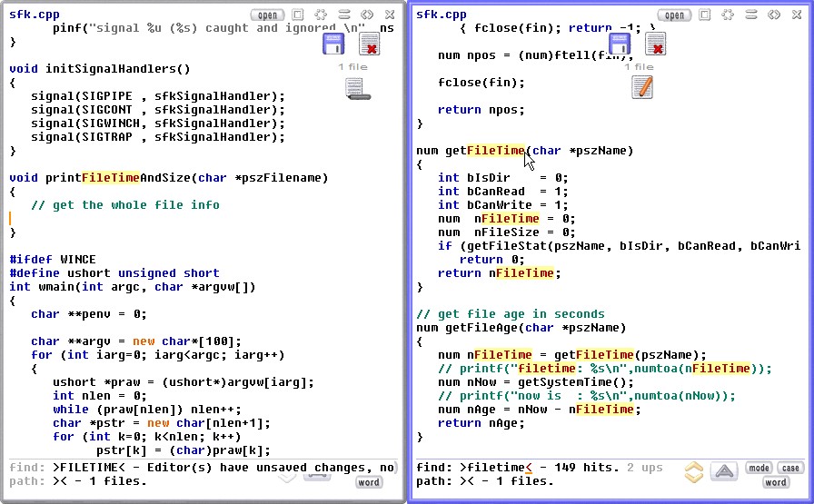814x504 pixels.
Task: Click the red X document icon in right pane
Action: (x=655, y=44)
